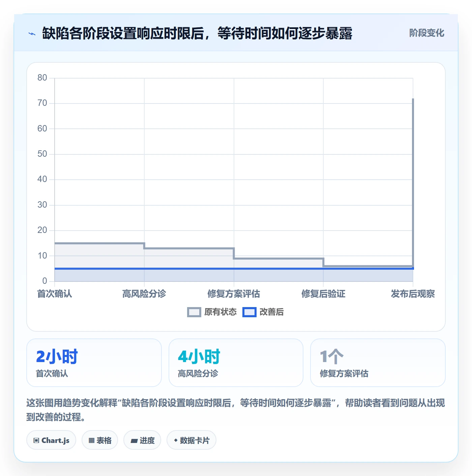Select the 4小时 高风险分诊 card
Screen dimensions: 472x476
click(236, 363)
